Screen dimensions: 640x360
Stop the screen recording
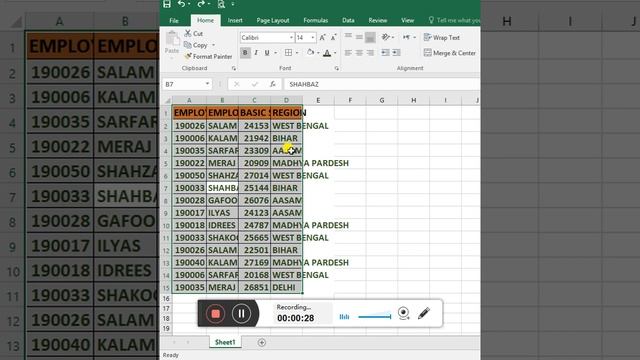(216, 313)
